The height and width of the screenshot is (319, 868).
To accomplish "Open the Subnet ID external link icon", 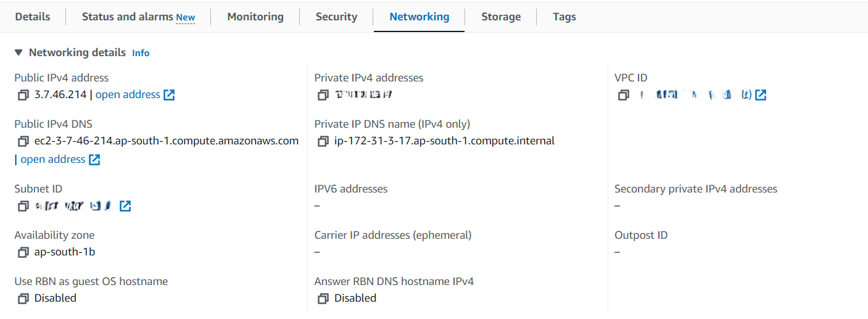I will coord(125,206).
